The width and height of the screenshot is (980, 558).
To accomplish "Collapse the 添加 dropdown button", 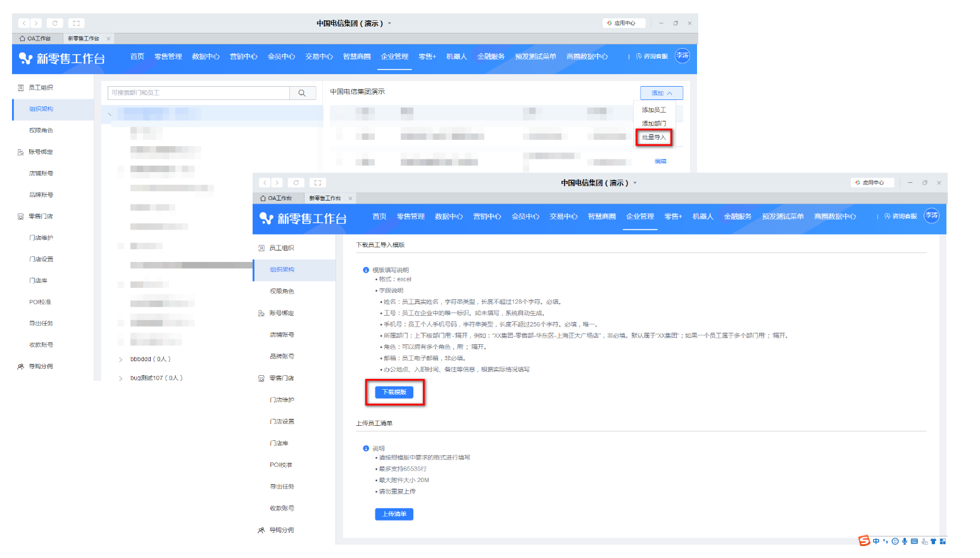I will click(x=661, y=93).
